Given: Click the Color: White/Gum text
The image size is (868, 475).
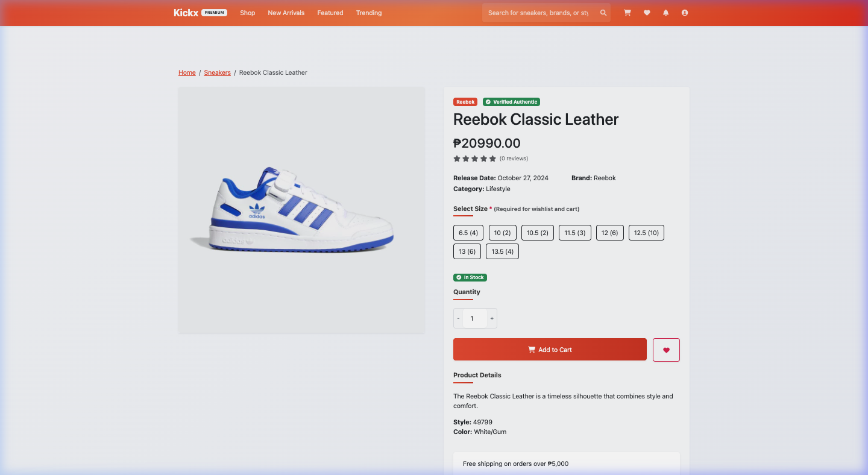Looking at the screenshot, I should (x=480, y=432).
